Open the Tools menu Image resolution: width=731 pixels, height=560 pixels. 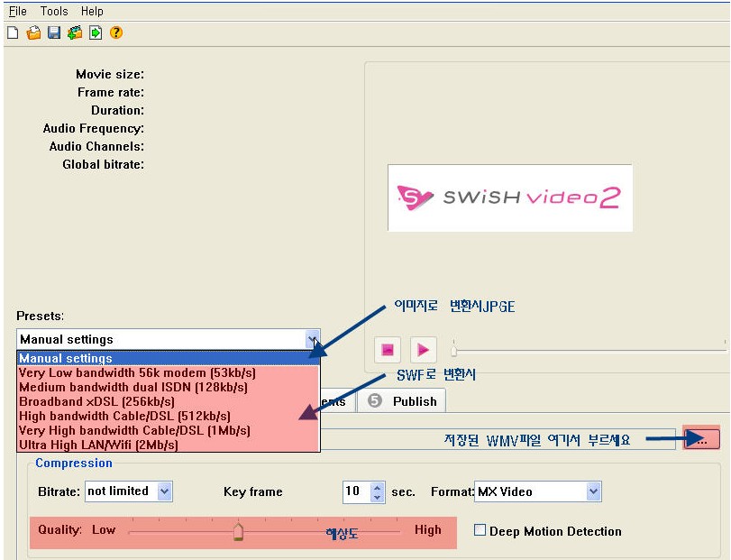(x=54, y=11)
